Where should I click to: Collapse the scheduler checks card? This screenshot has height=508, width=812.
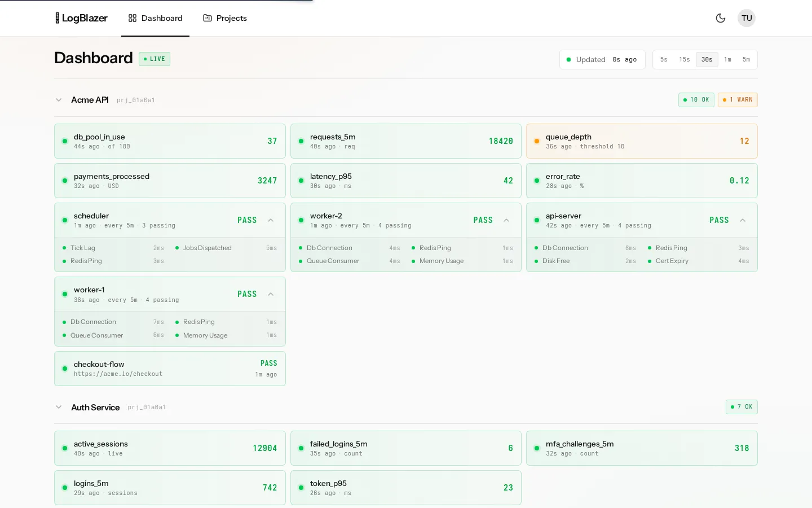click(271, 220)
